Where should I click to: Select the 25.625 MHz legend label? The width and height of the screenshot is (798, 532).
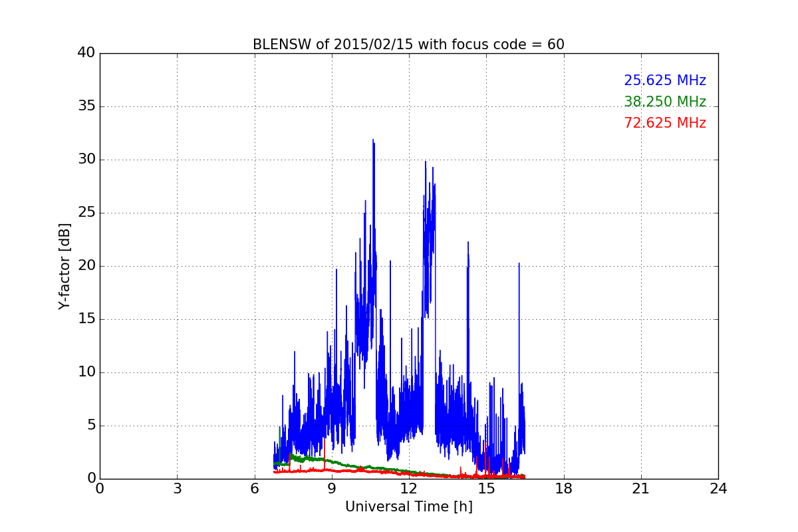point(665,80)
